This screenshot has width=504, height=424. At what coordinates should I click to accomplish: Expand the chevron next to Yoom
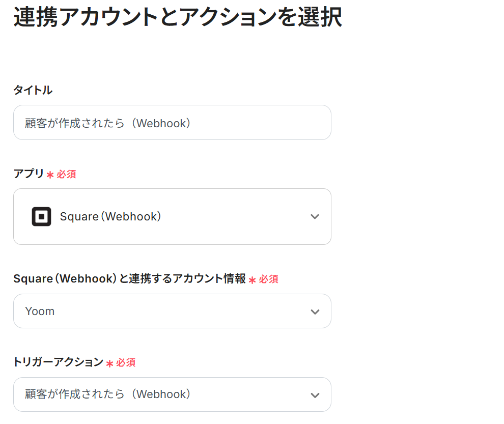pyautogui.click(x=315, y=311)
